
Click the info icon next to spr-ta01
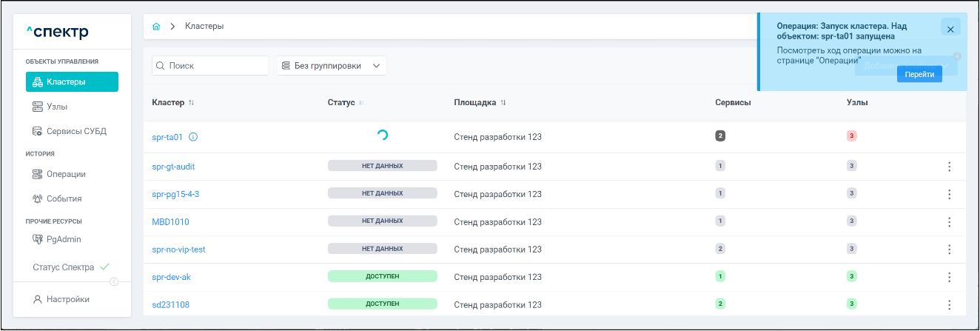point(193,137)
